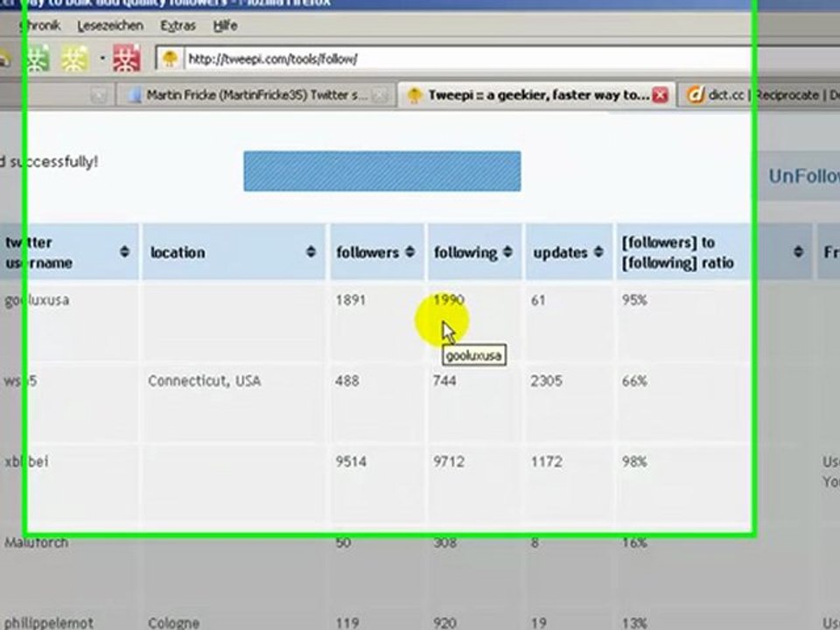Click the 95% ratio cell

[x=634, y=300]
